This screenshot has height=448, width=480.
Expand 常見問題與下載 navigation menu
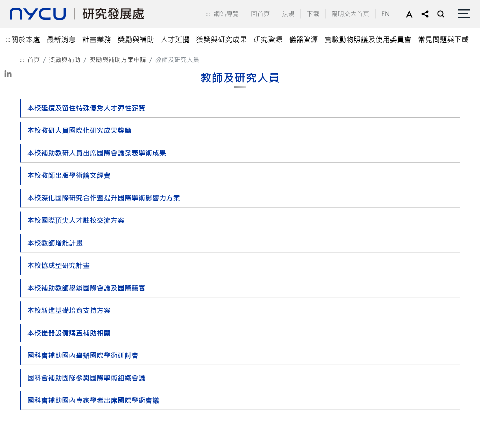pos(443,39)
